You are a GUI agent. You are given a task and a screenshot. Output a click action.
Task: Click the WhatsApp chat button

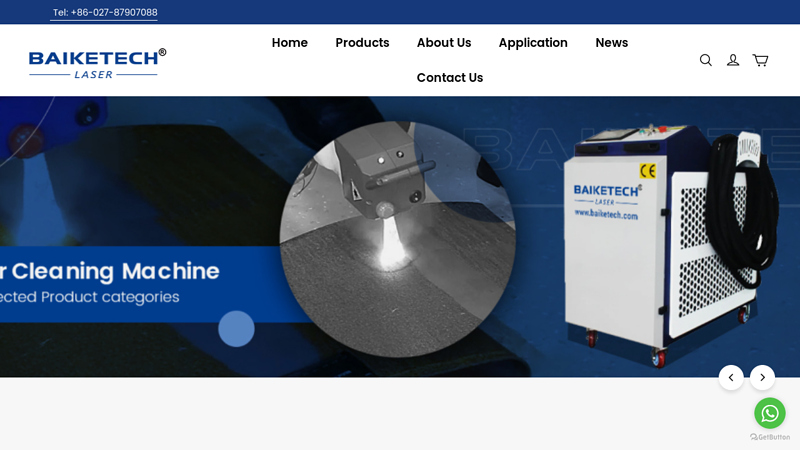pyautogui.click(x=770, y=413)
